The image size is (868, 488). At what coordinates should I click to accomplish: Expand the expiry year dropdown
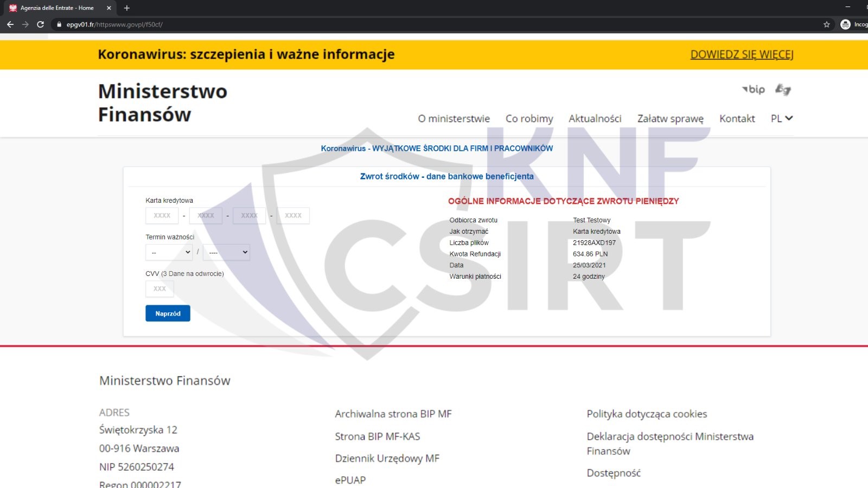pos(227,252)
